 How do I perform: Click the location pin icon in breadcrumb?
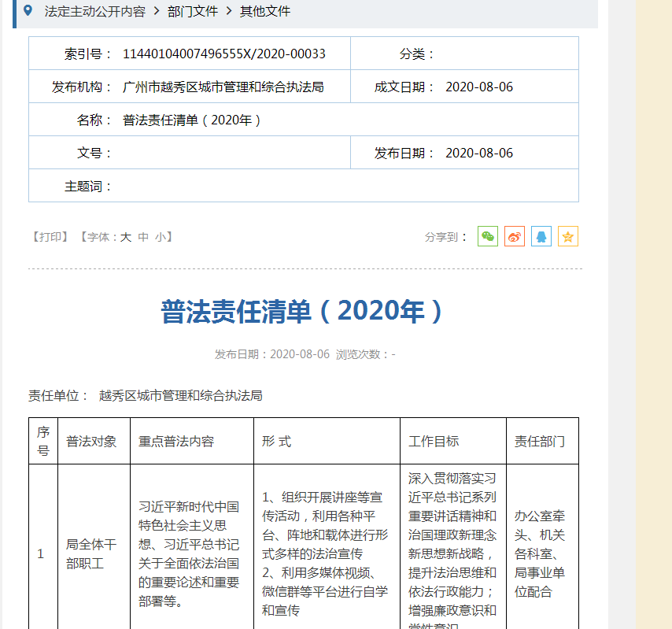(x=28, y=11)
